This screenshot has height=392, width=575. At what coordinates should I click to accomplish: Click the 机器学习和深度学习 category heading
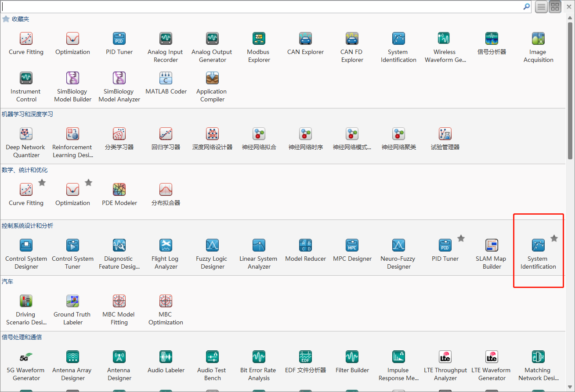[x=27, y=114]
